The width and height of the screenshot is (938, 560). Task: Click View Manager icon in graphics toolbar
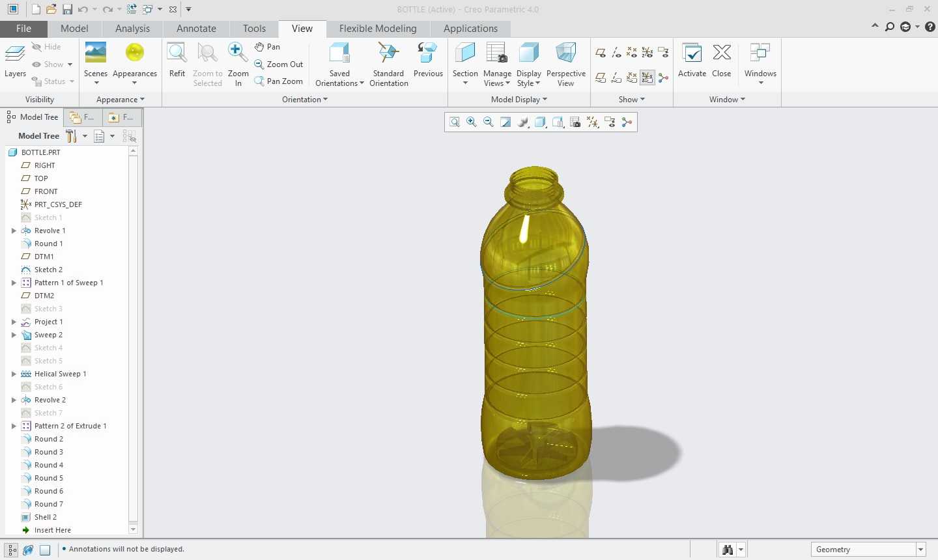click(575, 122)
